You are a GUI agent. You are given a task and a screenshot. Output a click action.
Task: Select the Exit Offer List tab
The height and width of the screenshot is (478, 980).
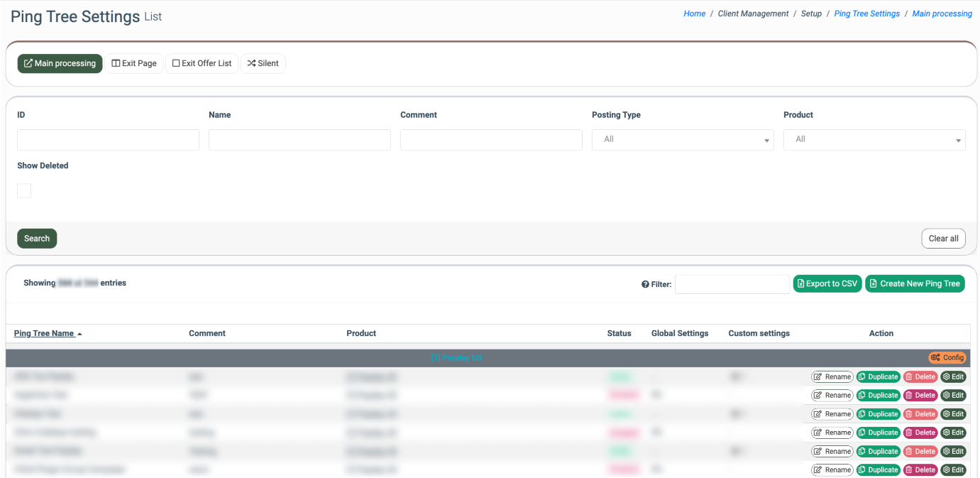coord(202,64)
